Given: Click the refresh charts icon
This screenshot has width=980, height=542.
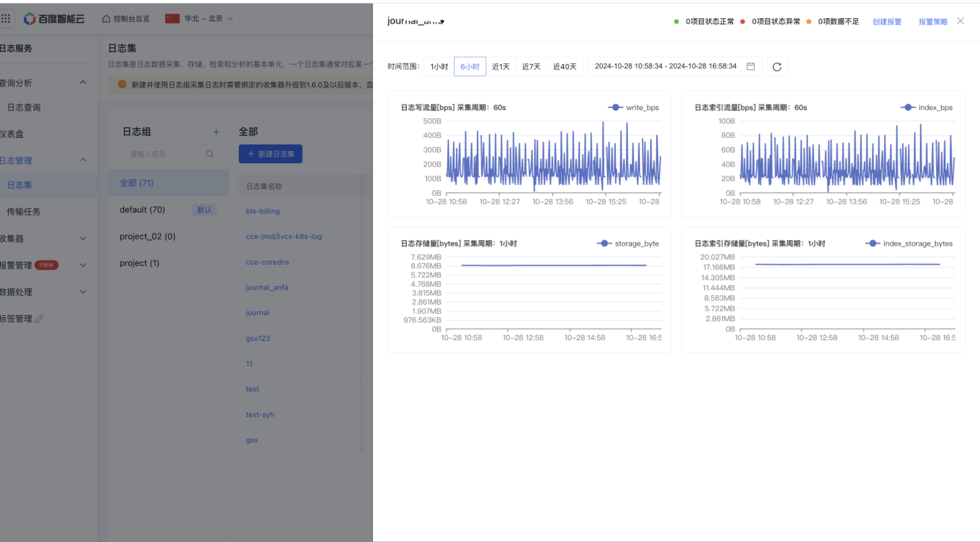Looking at the screenshot, I should click(777, 66).
